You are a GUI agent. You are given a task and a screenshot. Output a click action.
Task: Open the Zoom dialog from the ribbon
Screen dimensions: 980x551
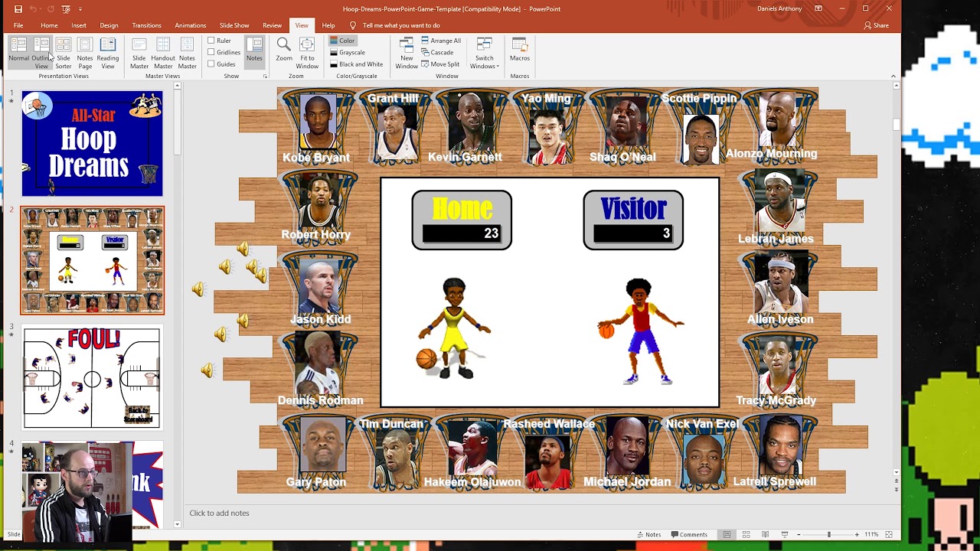pos(284,50)
